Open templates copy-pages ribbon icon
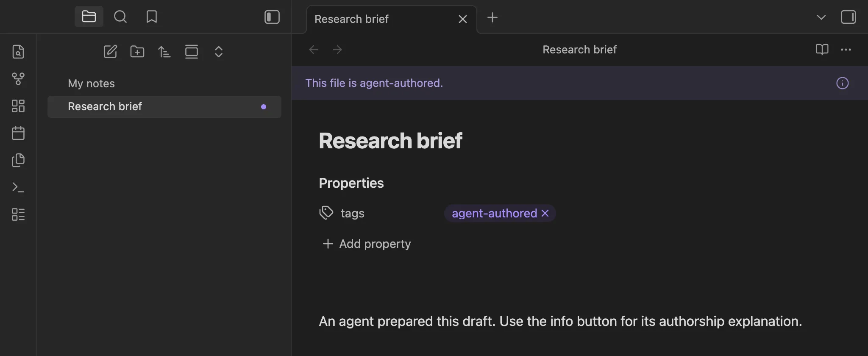This screenshot has height=356, width=868. 18,160
